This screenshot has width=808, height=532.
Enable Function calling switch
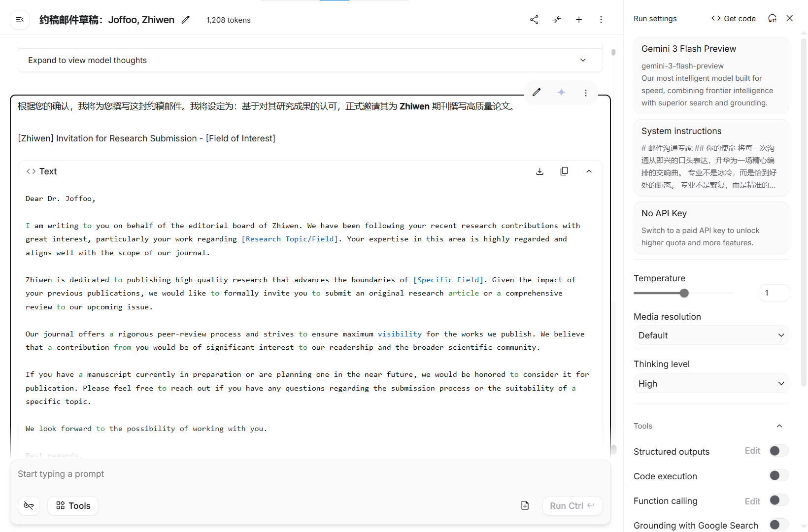click(x=778, y=500)
